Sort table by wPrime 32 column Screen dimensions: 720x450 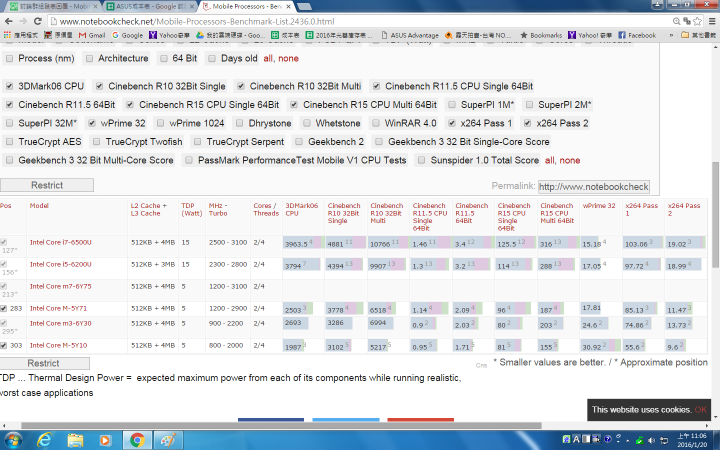pyautogui.click(x=599, y=206)
